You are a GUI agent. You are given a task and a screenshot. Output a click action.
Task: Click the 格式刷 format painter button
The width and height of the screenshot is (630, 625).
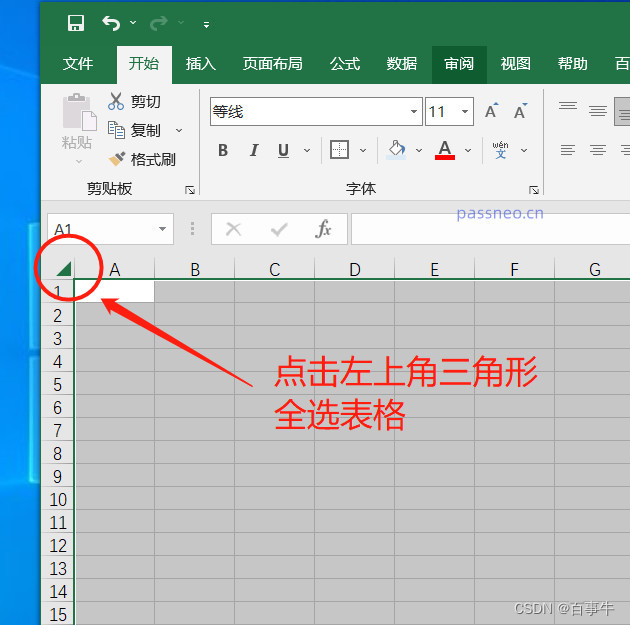pyautogui.click(x=142, y=159)
